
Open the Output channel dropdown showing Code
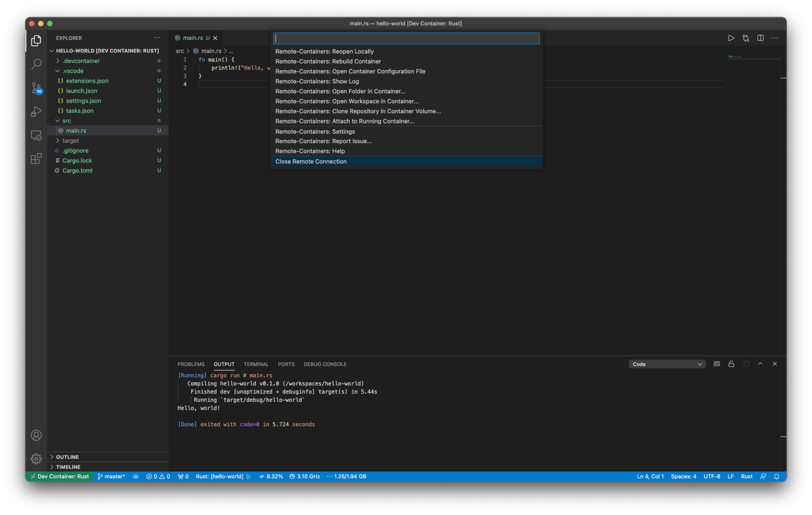click(666, 364)
